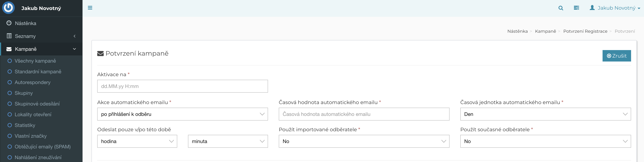The width and height of the screenshot is (644, 162).
Task: Click Potvrzení Registrace breadcrumb link
Action: point(585,31)
